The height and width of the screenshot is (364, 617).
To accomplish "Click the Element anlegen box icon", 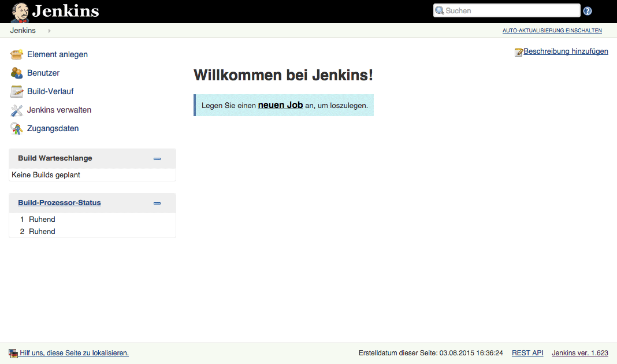I will tap(17, 54).
